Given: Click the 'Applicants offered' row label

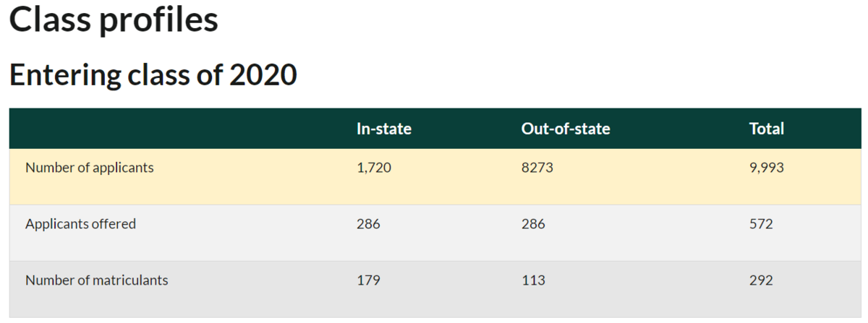Looking at the screenshot, I should [x=80, y=224].
